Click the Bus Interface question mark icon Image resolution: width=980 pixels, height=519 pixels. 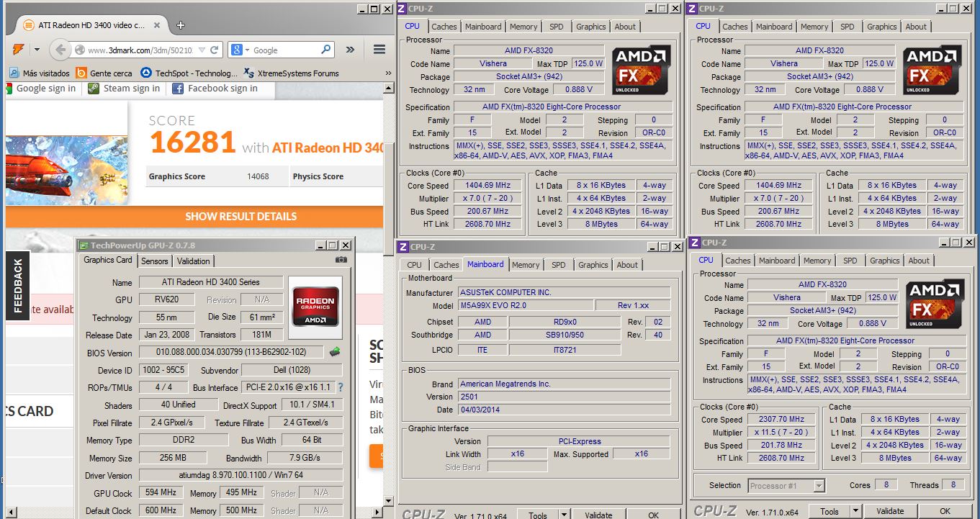[340, 387]
